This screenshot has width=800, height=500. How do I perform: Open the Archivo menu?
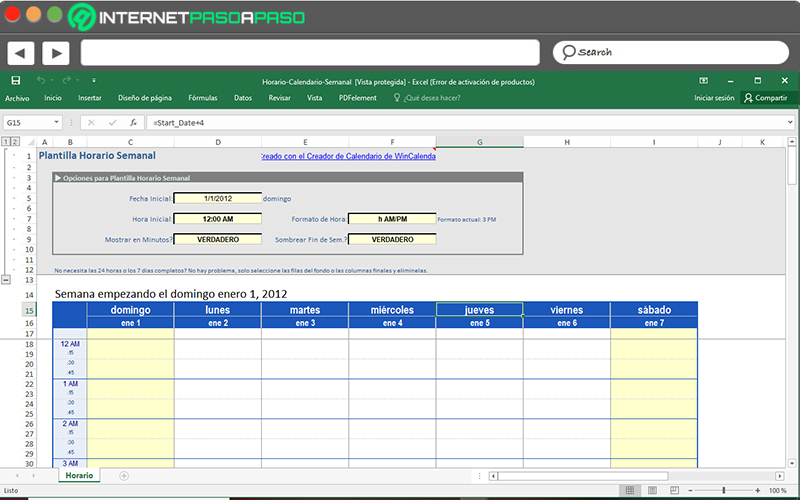[x=17, y=98]
